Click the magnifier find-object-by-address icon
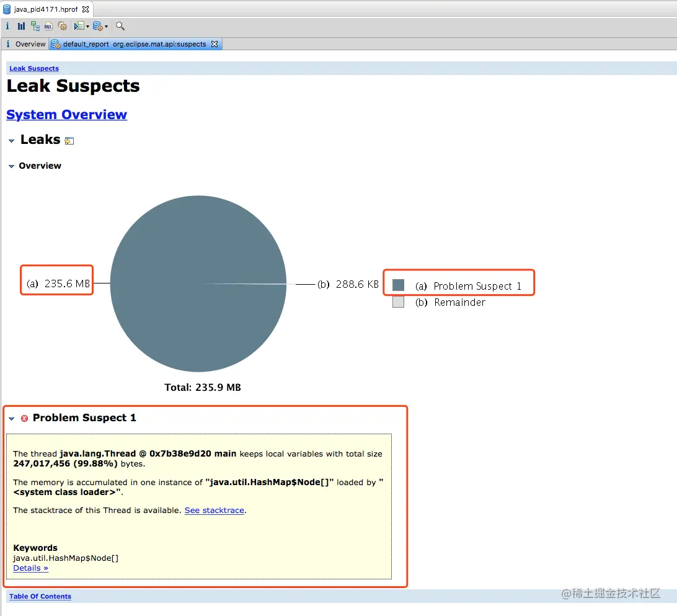677x616 pixels. [x=120, y=26]
